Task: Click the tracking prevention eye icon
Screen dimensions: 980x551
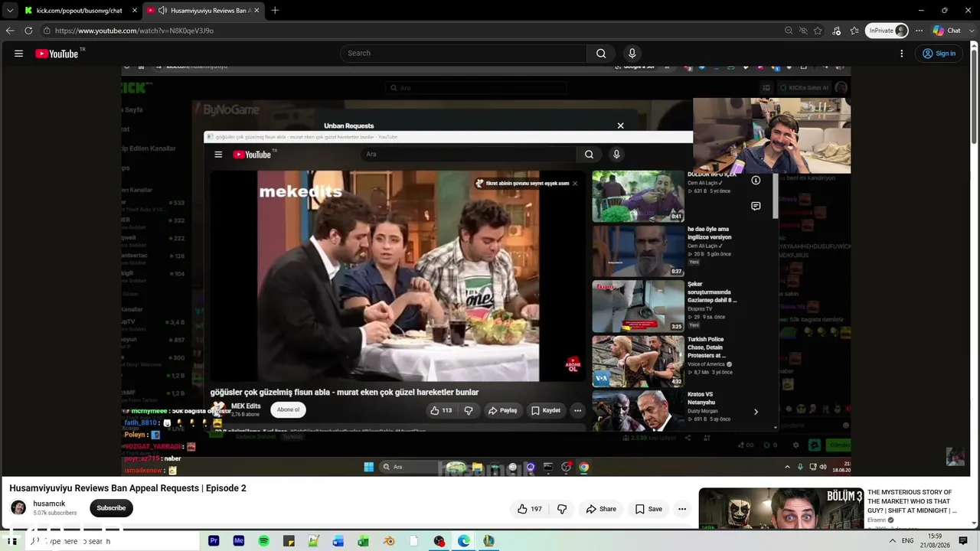Action: 803,31
